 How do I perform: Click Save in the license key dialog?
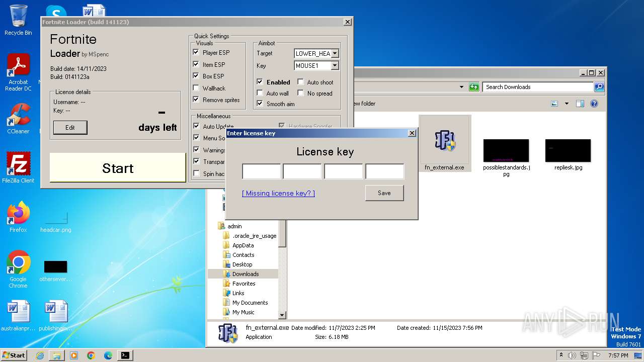pyautogui.click(x=384, y=193)
